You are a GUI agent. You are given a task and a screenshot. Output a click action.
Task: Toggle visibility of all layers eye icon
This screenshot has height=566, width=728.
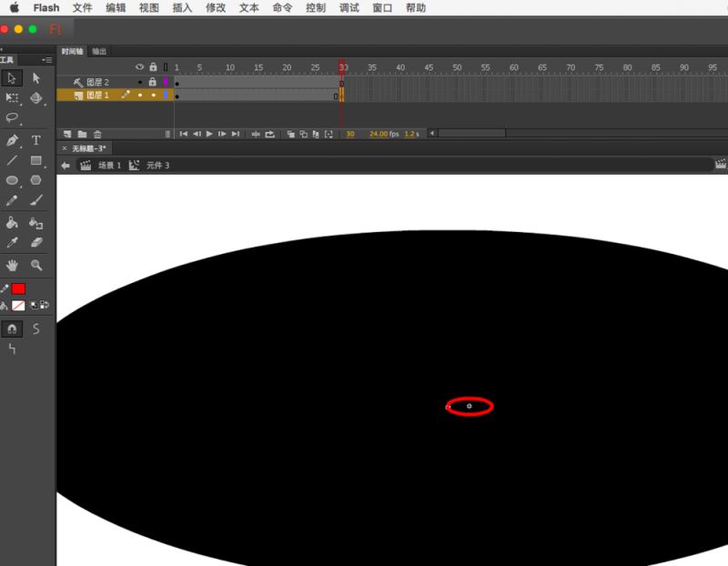pos(139,66)
